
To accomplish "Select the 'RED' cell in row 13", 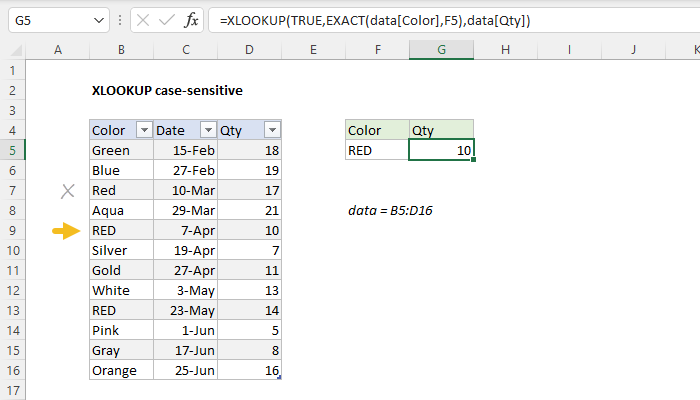I will click(x=121, y=310).
